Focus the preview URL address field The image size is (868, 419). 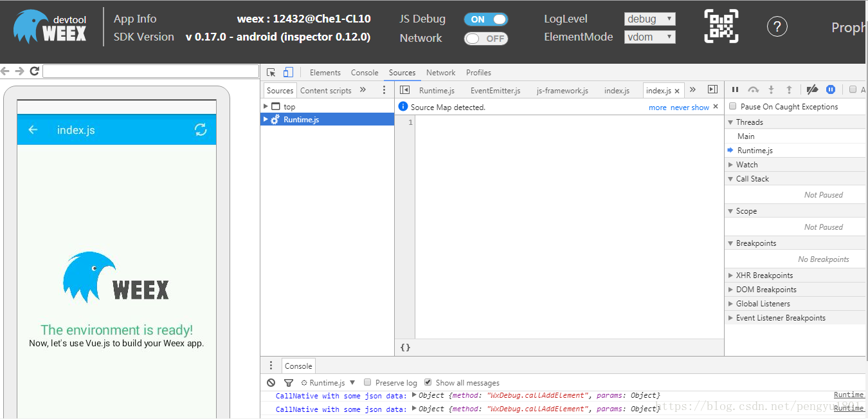pos(150,71)
